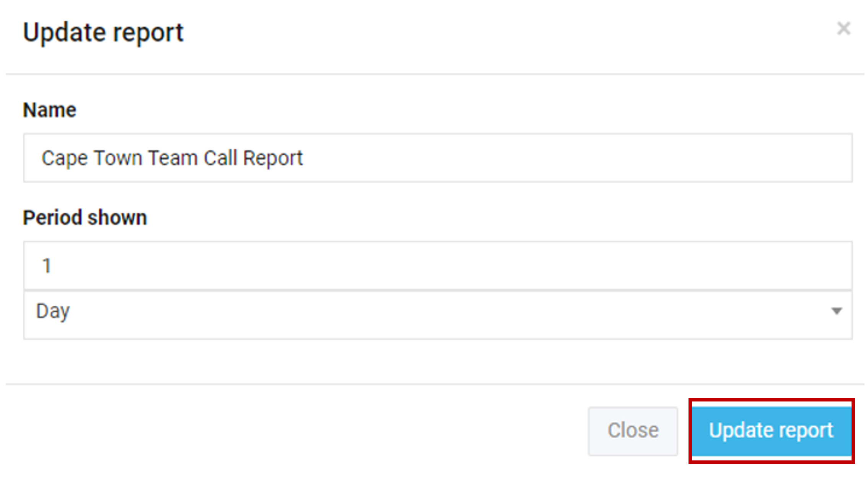The width and height of the screenshot is (868, 483).
Task: Click the word 'Report' in Name field
Action: 273,158
